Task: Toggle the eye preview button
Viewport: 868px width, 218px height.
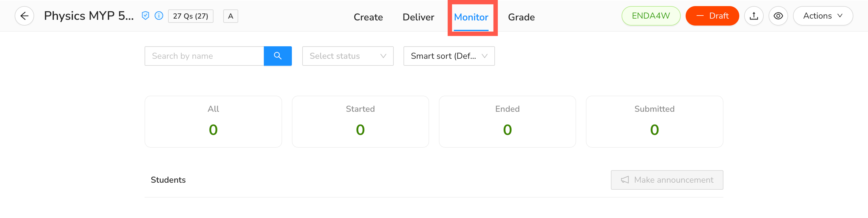Action: [x=778, y=16]
